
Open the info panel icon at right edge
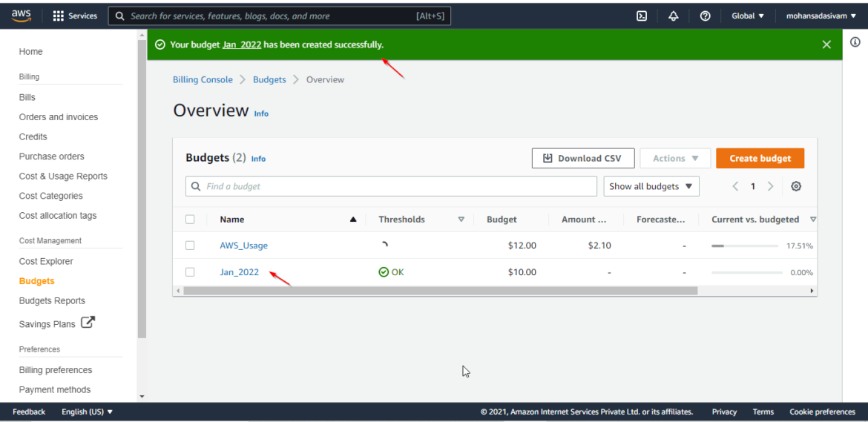click(855, 42)
